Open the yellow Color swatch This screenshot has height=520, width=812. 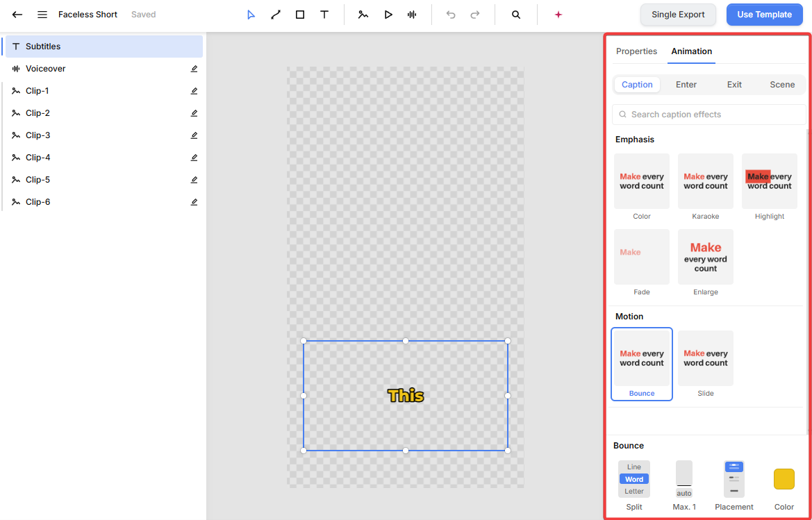click(784, 478)
